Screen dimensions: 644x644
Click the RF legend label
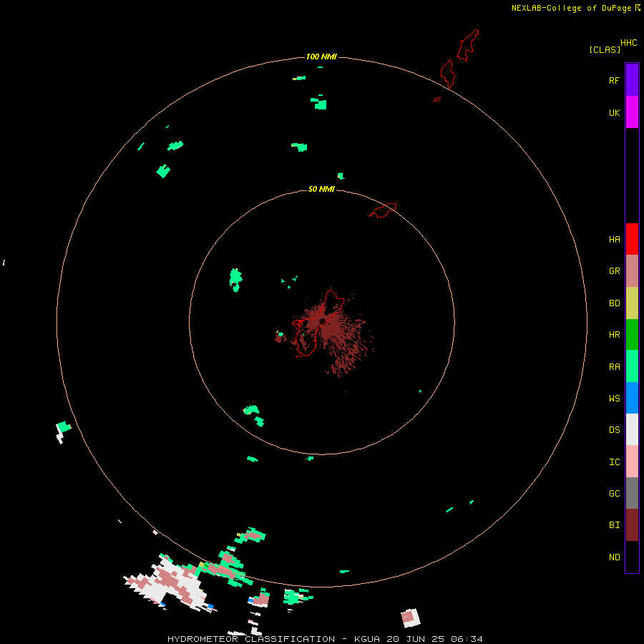[x=614, y=80]
